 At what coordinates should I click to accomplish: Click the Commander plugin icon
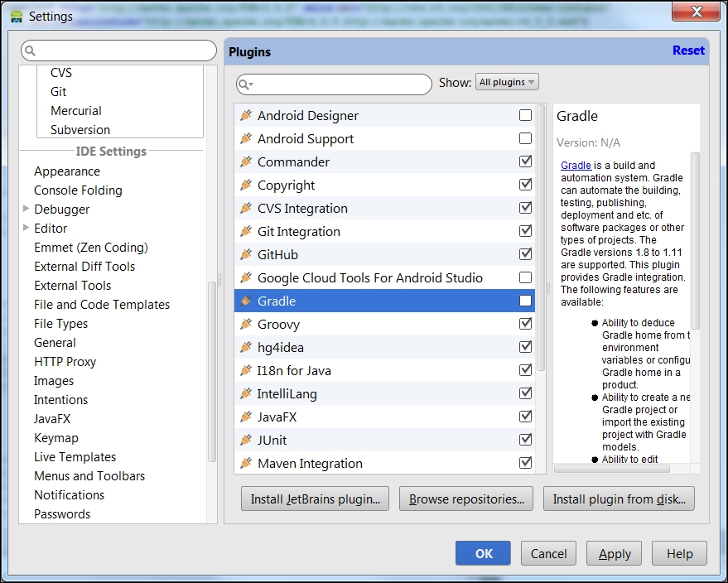pos(246,161)
